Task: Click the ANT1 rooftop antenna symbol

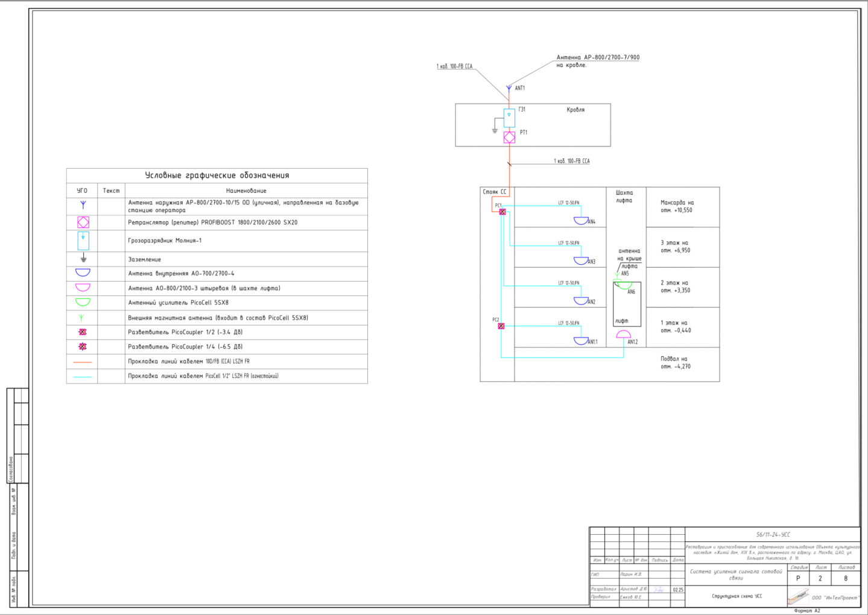Action: 508,89
